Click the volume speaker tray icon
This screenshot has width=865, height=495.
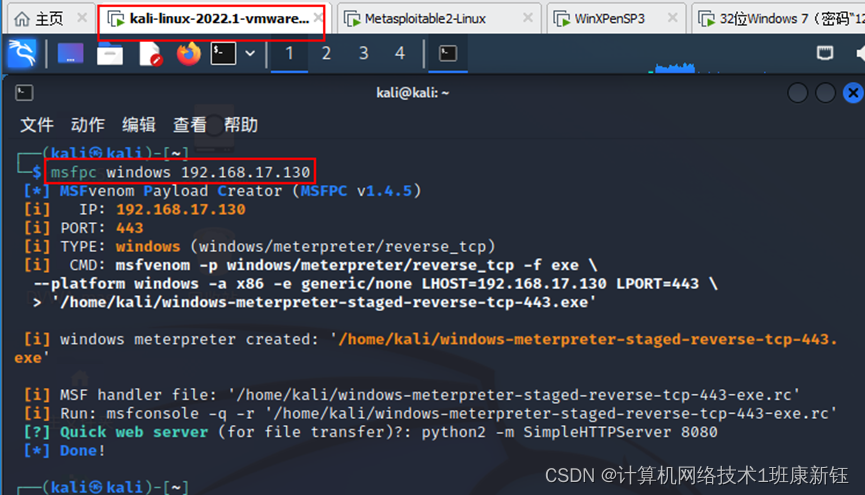(860, 54)
